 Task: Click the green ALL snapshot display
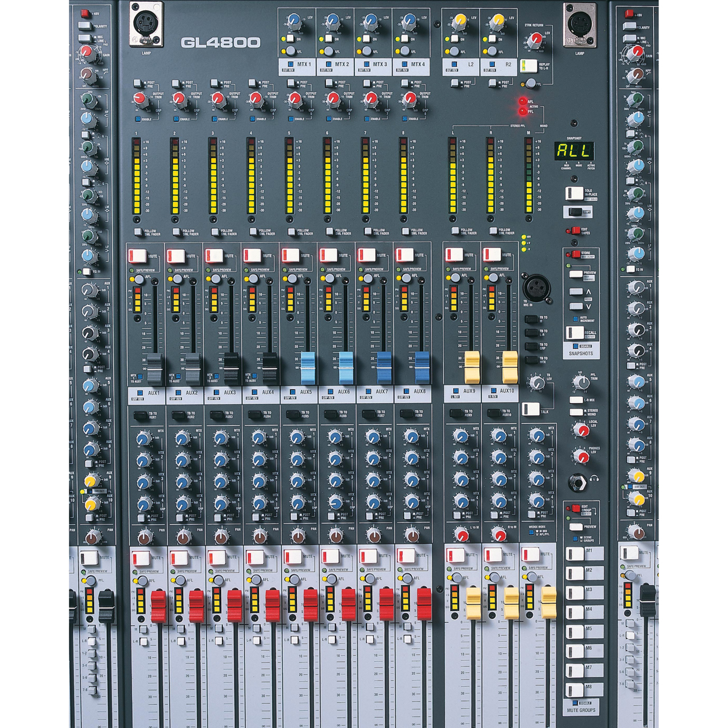click(x=574, y=151)
